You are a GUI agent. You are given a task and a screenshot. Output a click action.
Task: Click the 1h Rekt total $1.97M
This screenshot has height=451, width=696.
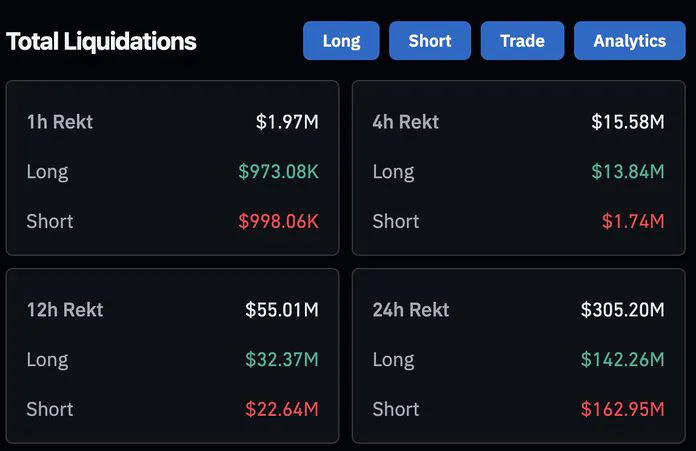coord(287,122)
